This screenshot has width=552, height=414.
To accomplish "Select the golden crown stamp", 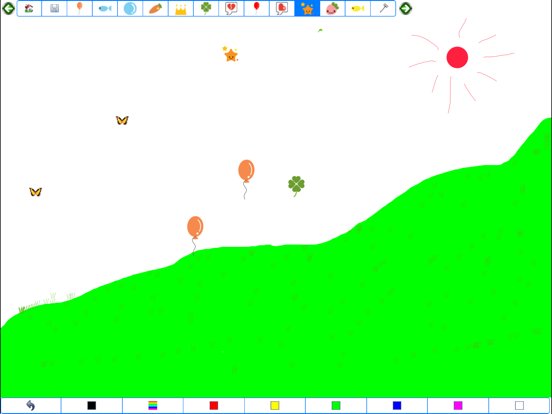I will click(x=181, y=8).
